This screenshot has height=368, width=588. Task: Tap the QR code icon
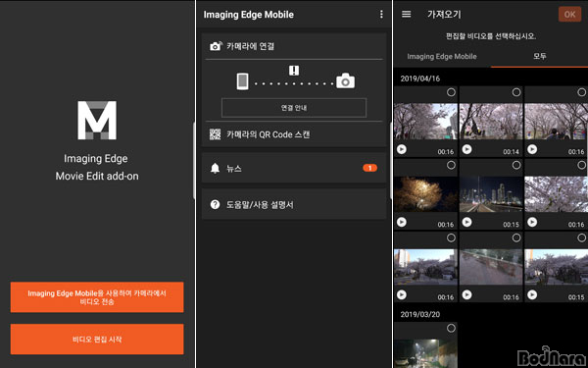215,134
